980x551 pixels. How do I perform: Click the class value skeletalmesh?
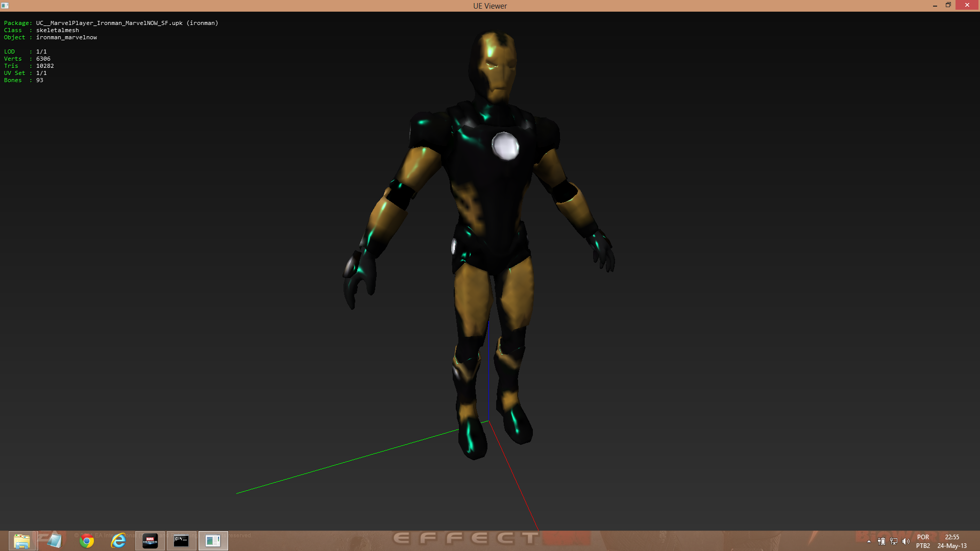point(58,30)
